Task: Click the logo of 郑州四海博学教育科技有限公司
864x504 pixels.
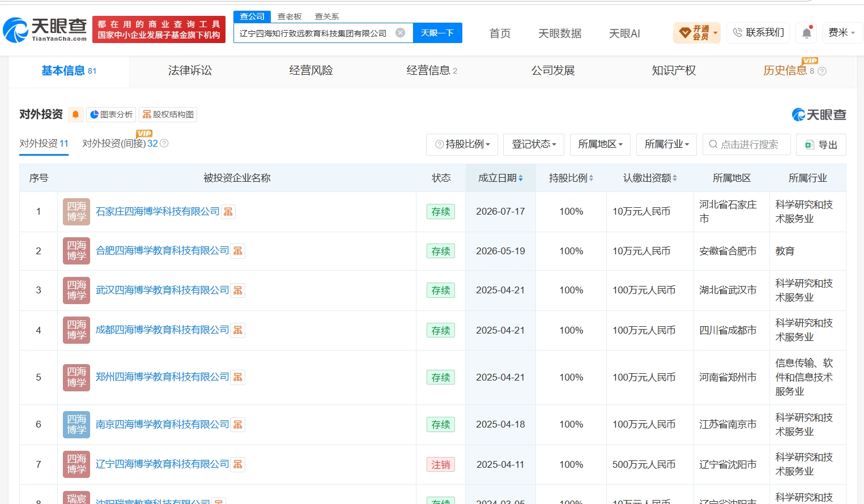Action: tap(76, 377)
